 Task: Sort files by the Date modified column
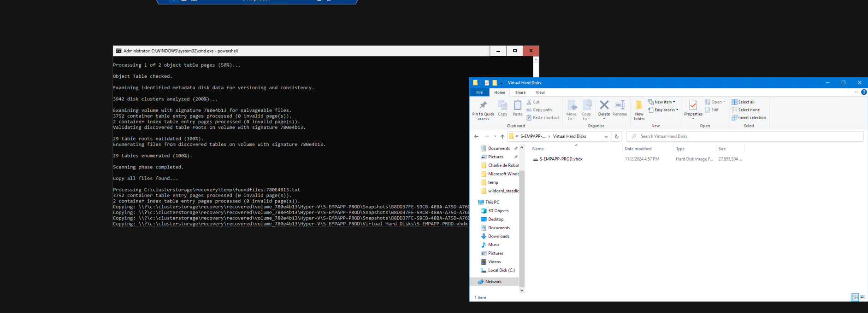click(638, 149)
